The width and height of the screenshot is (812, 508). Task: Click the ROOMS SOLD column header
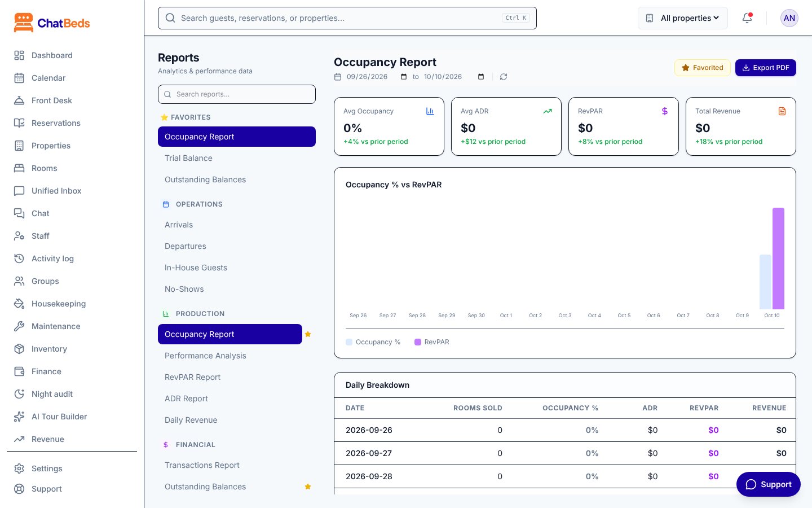[478, 408]
